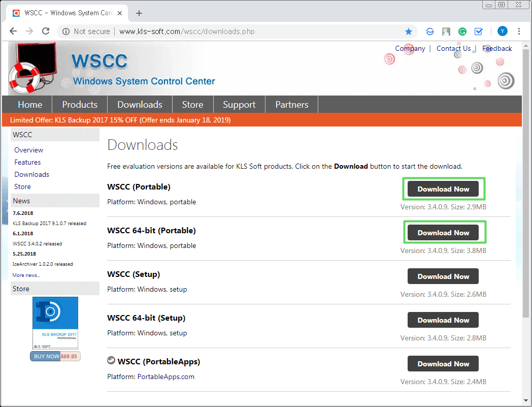Open a new browser tab

139,13
